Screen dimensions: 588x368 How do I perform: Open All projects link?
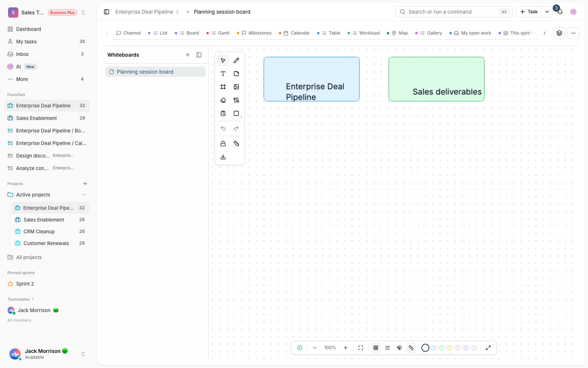[29, 257]
